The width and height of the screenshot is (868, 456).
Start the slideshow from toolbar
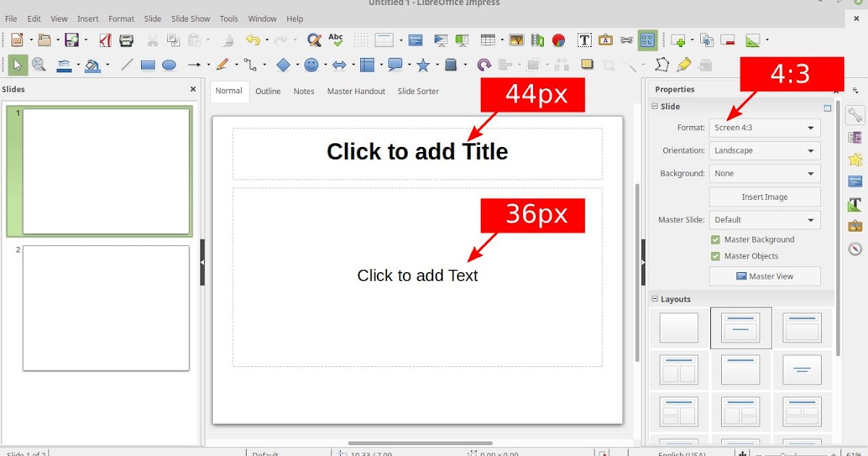pyautogui.click(x=441, y=40)
